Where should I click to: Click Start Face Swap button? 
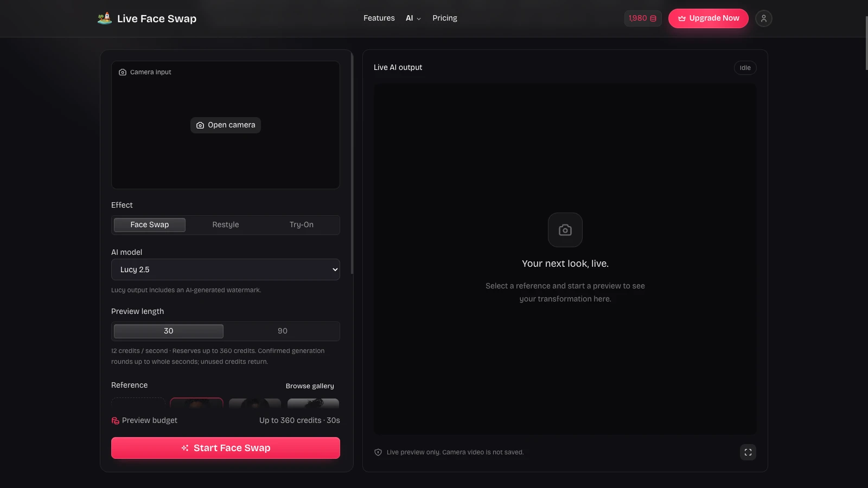point(226,448)
